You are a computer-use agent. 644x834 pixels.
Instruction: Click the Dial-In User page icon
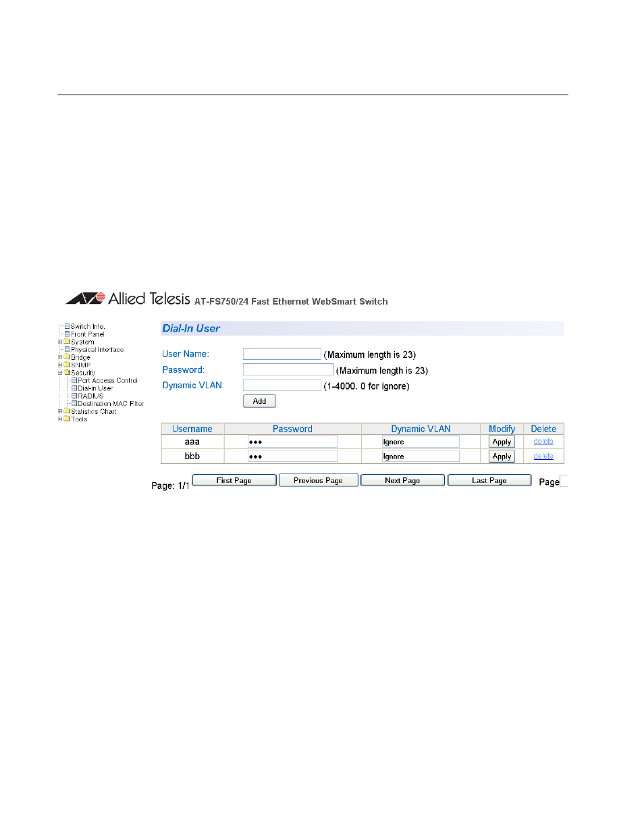(x=74, y=388)
